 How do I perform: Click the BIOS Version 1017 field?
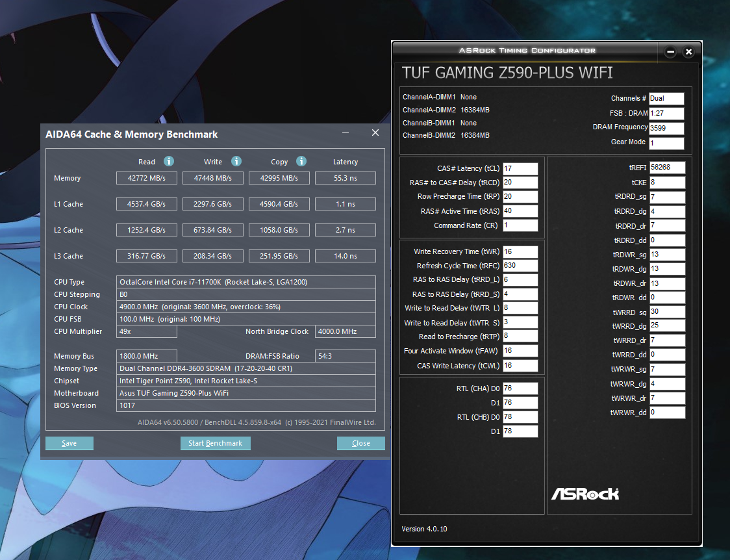click(245, 405)
